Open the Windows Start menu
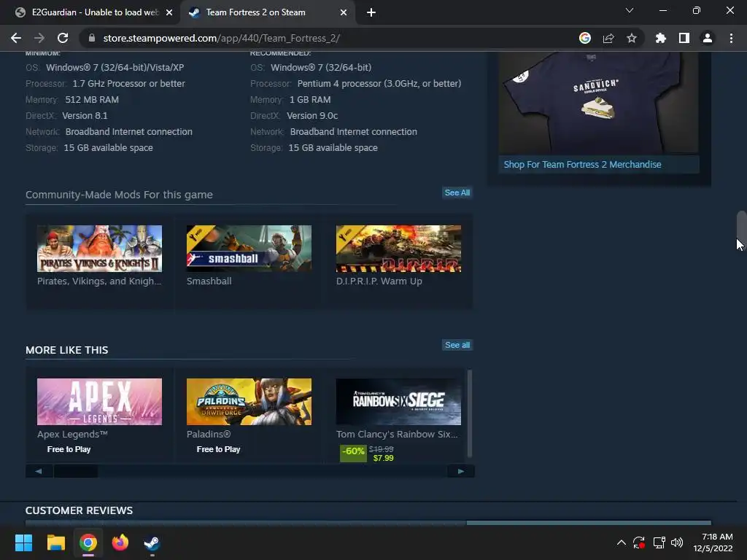Image resolution: width=747 pixels, height=560 pixels. click(23, 542)
